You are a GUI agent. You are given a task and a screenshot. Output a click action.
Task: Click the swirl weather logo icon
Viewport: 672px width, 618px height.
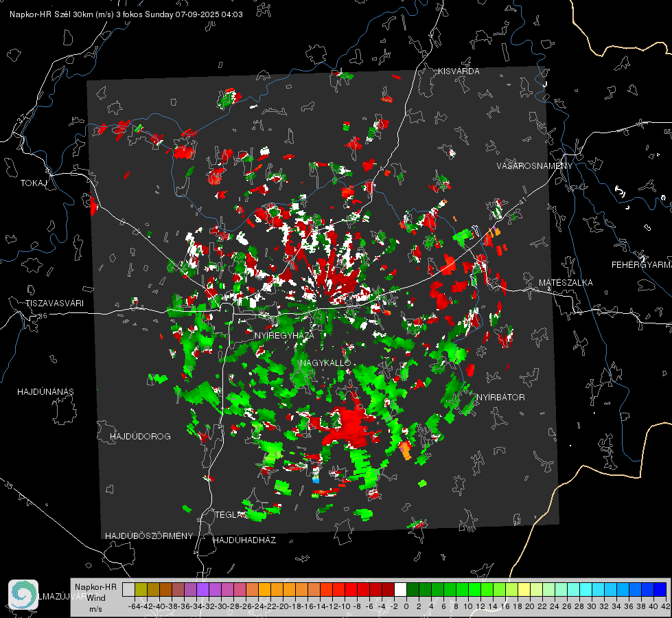23,595
